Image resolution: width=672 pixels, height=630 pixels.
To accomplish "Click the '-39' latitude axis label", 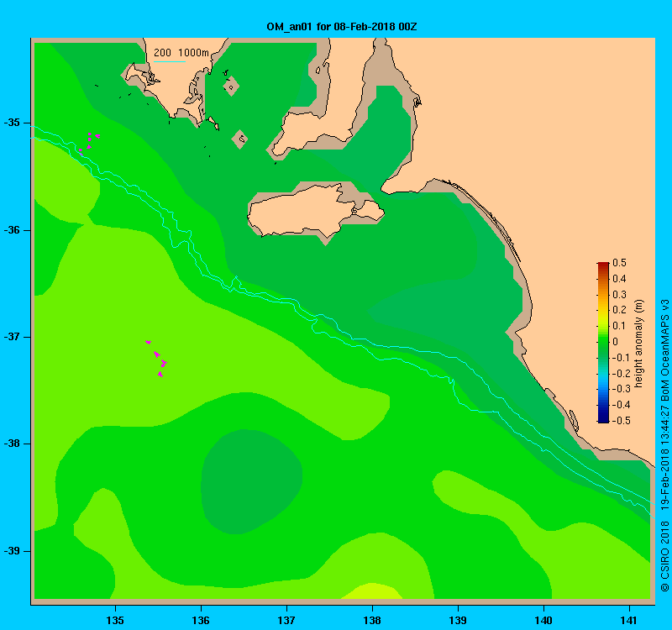I will click(x=12, y=551).
